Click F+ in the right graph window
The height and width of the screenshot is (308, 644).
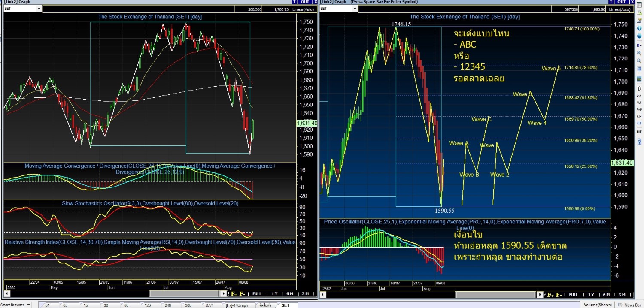pyautogui.click(x=550, y=295)
